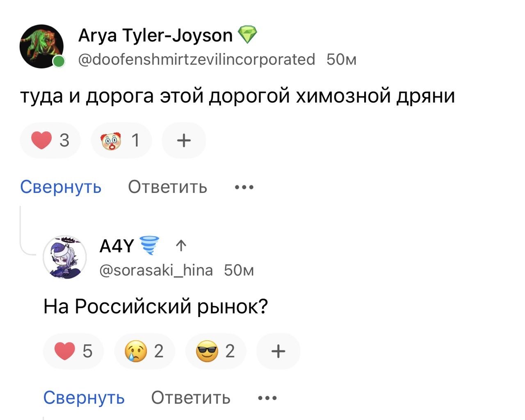Open more options for Arya's comment

pos(244,187)
